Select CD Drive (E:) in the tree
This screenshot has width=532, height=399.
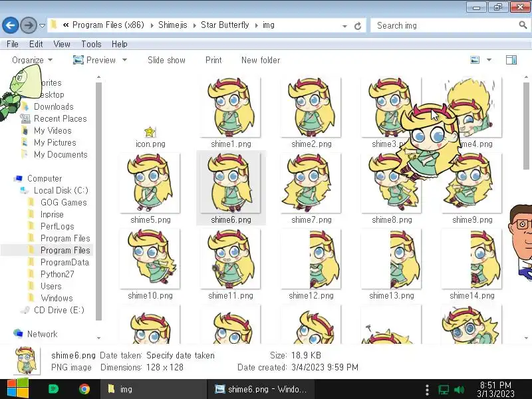tap(59, 310)
